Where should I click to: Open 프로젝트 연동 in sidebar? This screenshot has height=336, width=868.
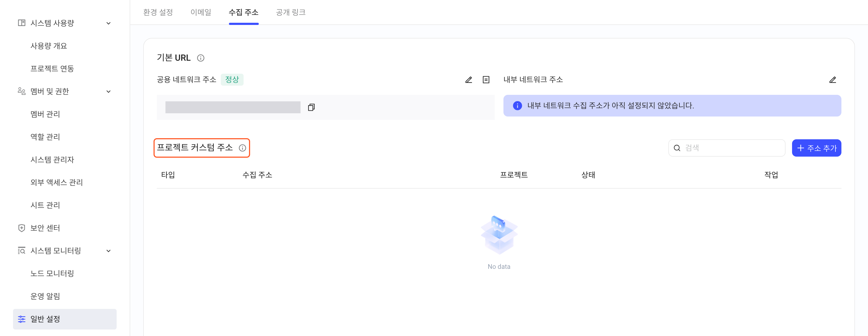point(52,69)
